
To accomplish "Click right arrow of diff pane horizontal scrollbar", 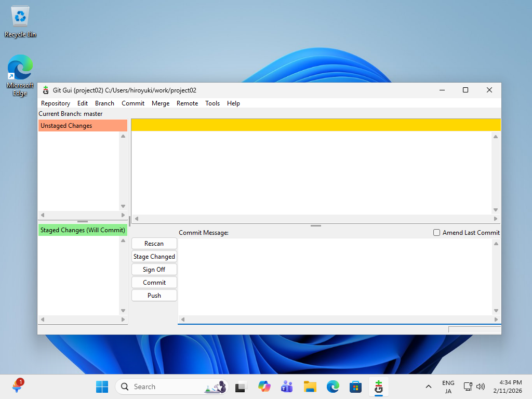I will [x=496, y=219].
